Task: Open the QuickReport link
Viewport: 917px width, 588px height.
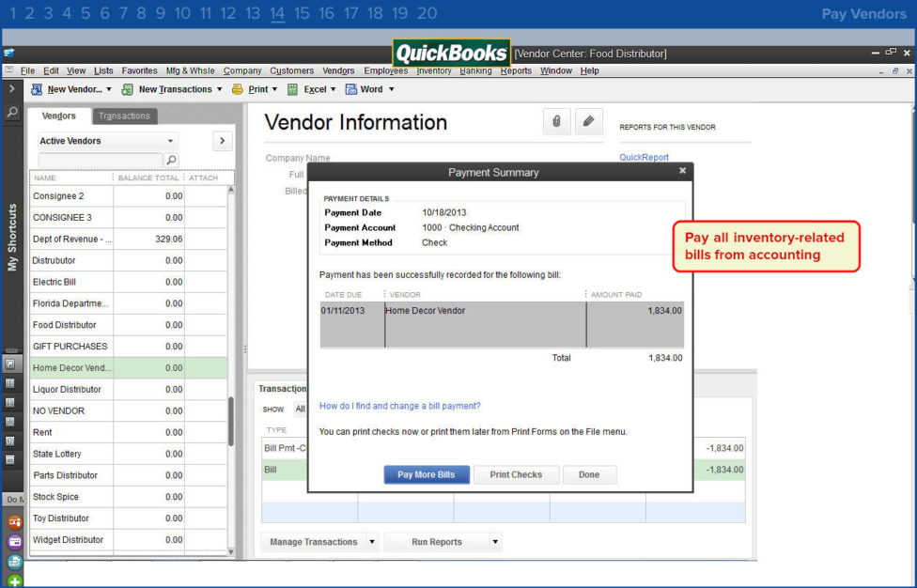Action: coord(644,157)
